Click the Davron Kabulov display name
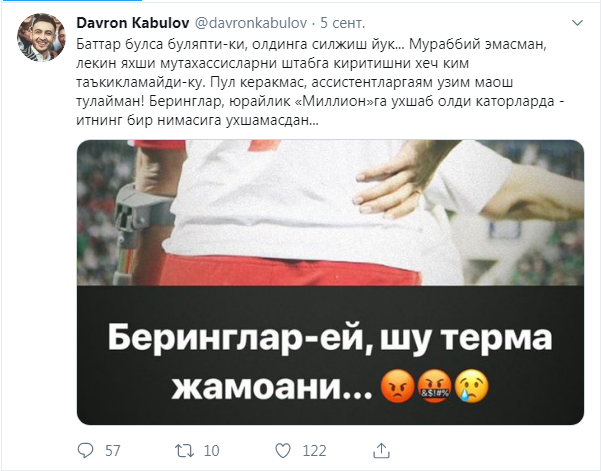The height and width of the screenshot is (471, 601). 133,23
